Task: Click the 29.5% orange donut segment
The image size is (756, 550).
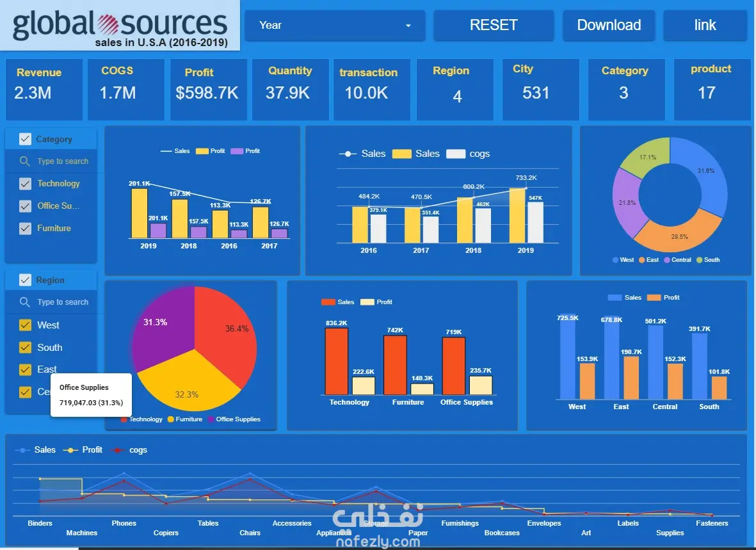Action: pos(679,238)
